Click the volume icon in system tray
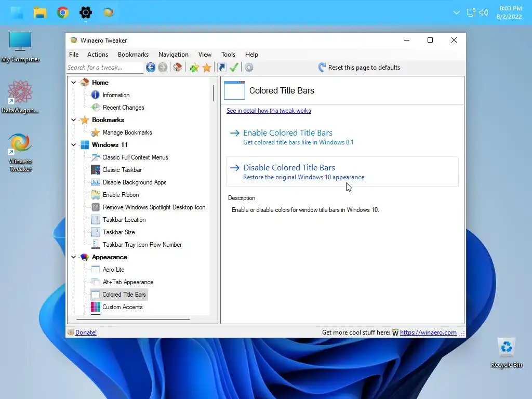 click(484, 12)
